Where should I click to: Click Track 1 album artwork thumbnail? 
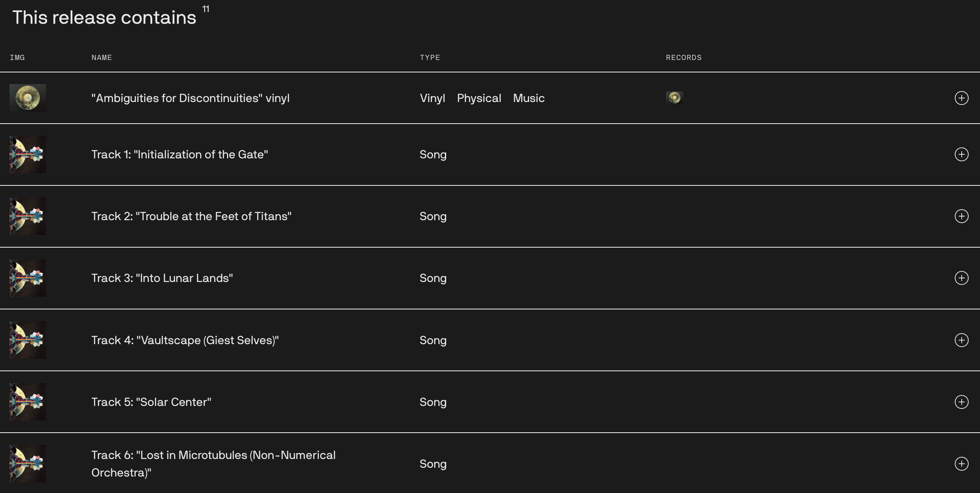[x=28, y=154]
